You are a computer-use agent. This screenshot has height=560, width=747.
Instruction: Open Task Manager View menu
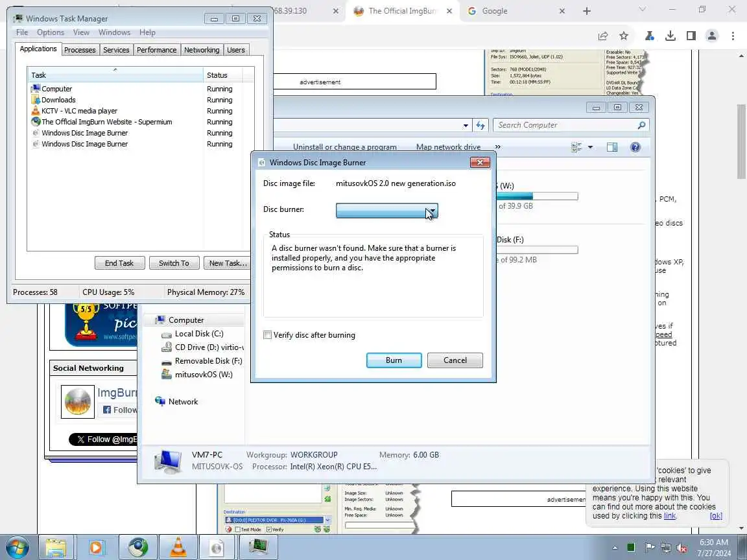pos(81,32)
